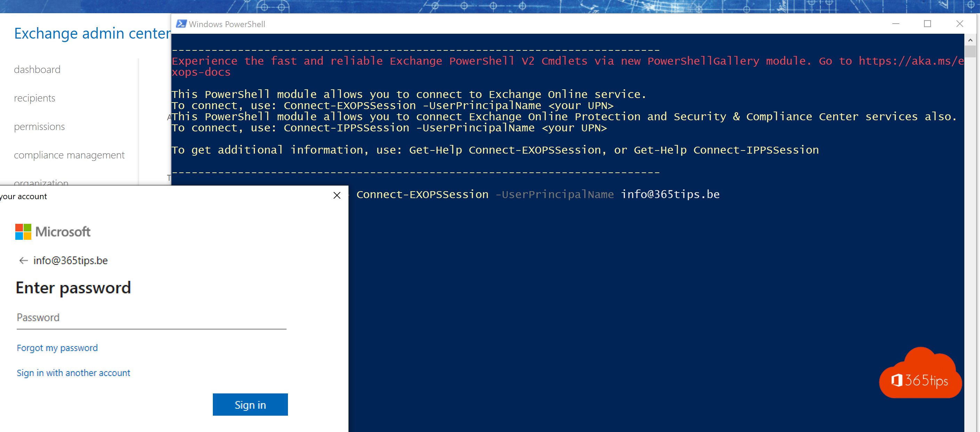Close the Enter password dialog
This screenshot has width=980, height=432.
tap(337, 195)
